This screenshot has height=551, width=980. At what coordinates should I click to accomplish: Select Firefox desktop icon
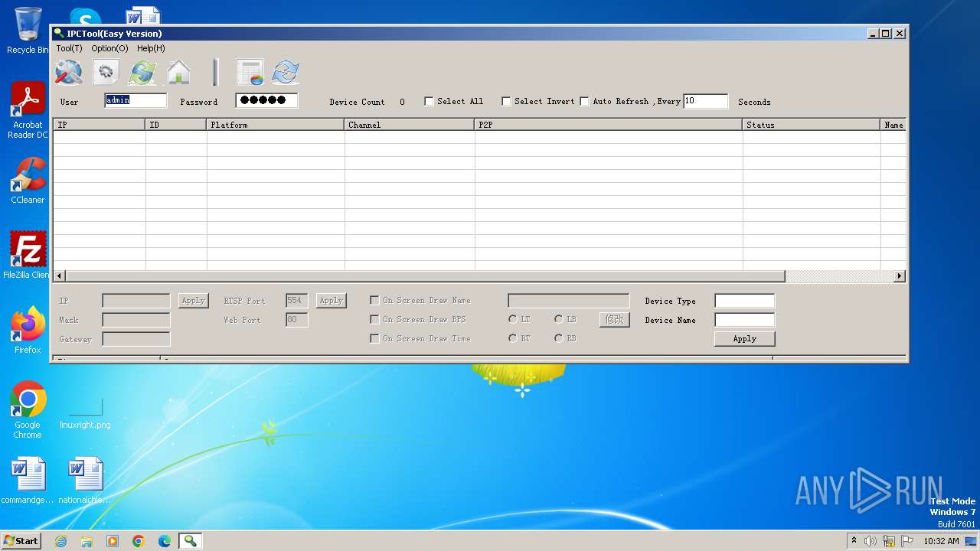click(x=28, y=330)
